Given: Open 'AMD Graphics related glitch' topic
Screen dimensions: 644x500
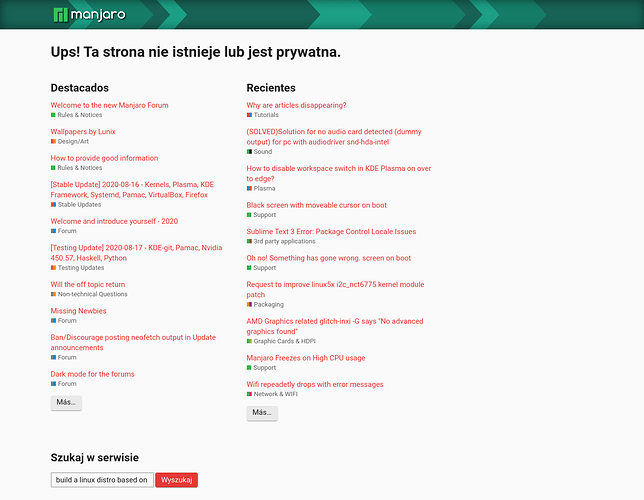Looking at the screenshot, I should [x=335, y=326].
